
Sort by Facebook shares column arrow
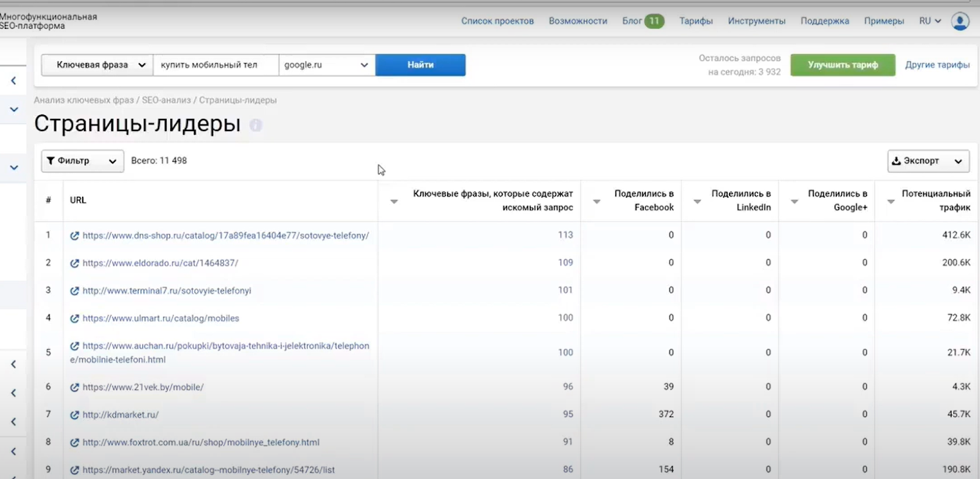pos(597,202)
